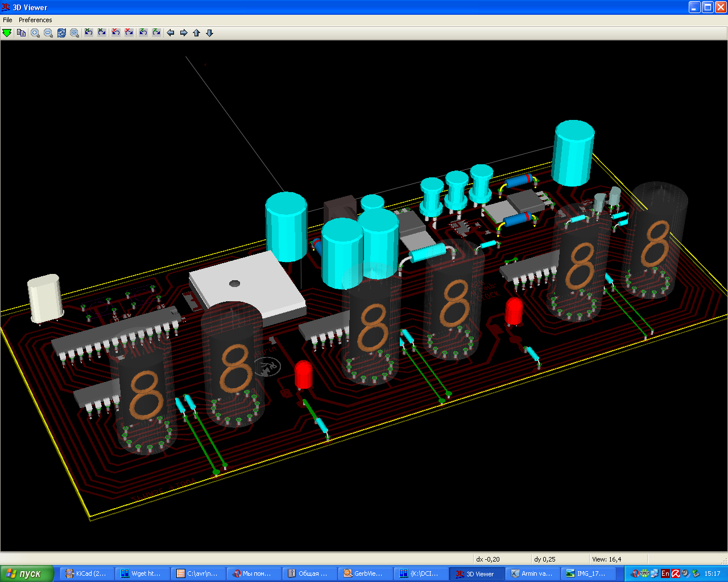Rotate X clockwise button
The width and height of the screenshot is (728, 582).
(x=102, y=33)
